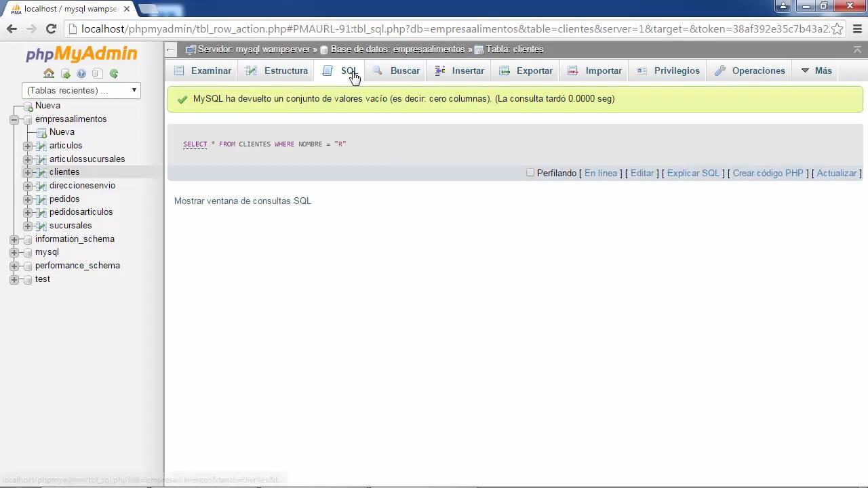Screen dimensions: 868x488
Task: Open the Tablas recientes dropdown
Action: 81,90
